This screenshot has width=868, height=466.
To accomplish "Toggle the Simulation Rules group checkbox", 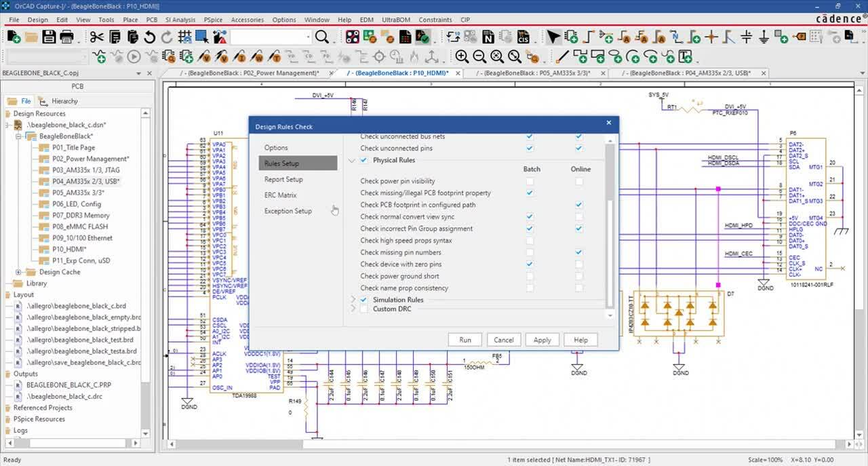I will 363,300.
